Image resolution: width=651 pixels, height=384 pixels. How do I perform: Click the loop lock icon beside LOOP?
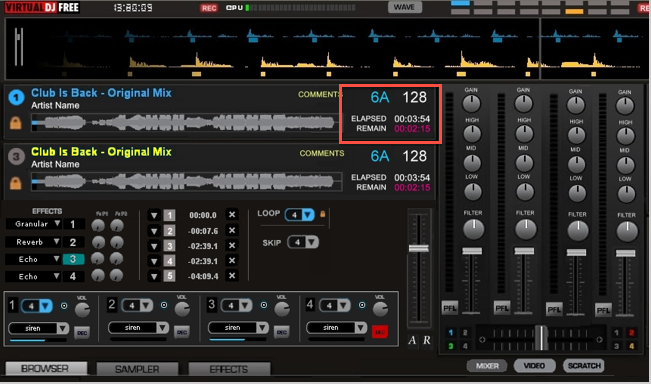click(323, 214)
